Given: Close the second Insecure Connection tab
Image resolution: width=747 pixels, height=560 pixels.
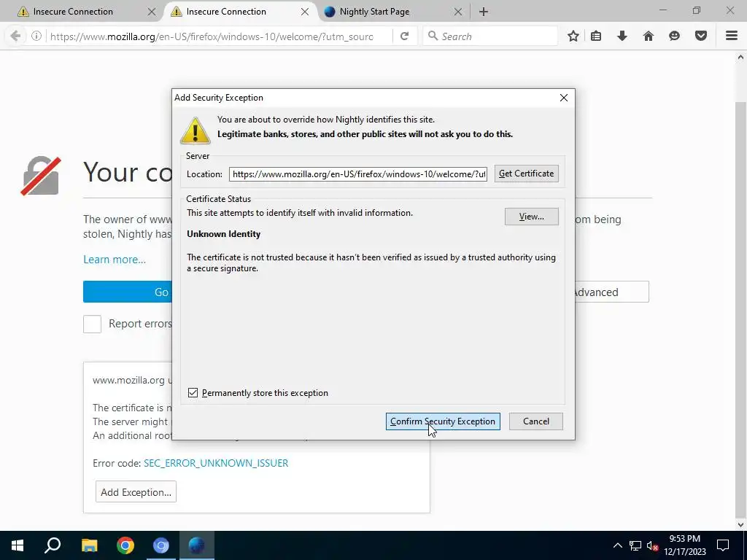Looking at the screenshot, I should click(305, 12).
